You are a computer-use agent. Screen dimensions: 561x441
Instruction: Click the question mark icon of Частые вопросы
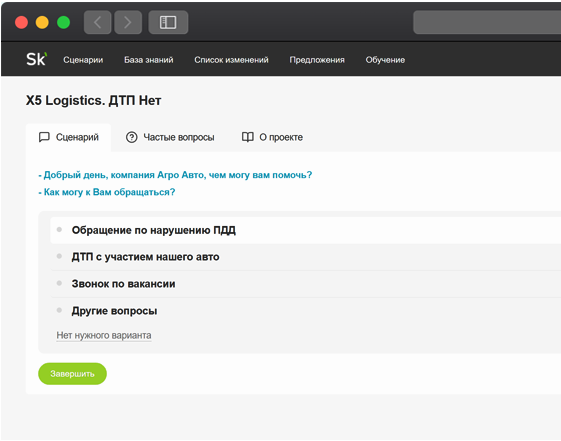pos(132,137)
